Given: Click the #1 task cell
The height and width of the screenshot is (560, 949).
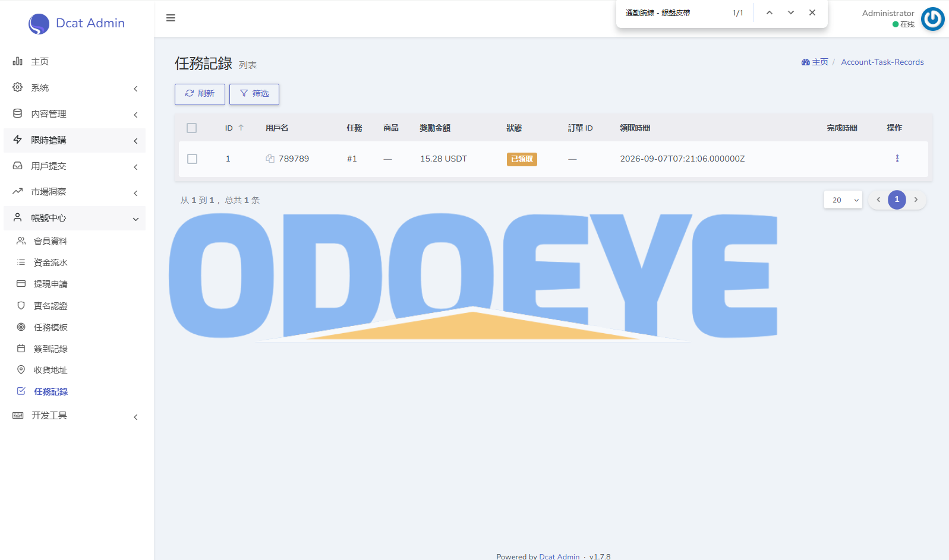Looking at the screenshot, I should [352, 159].
